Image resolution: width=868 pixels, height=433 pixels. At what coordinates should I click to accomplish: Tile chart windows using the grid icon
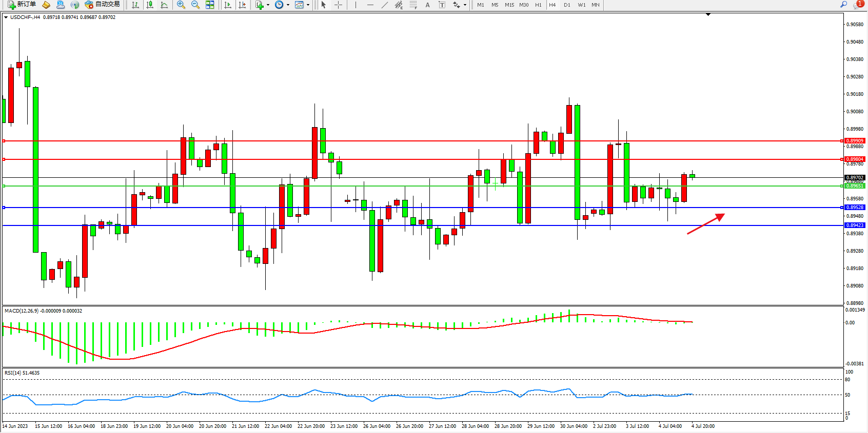pos(210,5)
